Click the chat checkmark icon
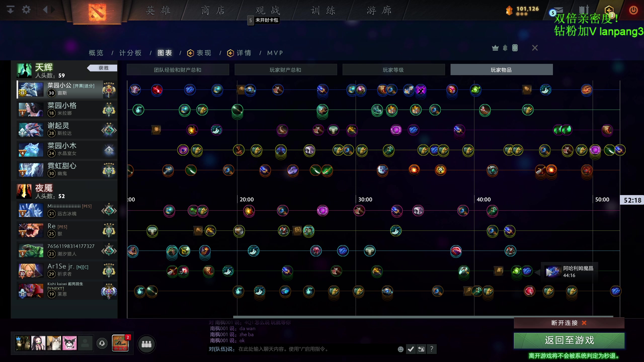Viewport: 644px width, 362px height. click(411, 349)
